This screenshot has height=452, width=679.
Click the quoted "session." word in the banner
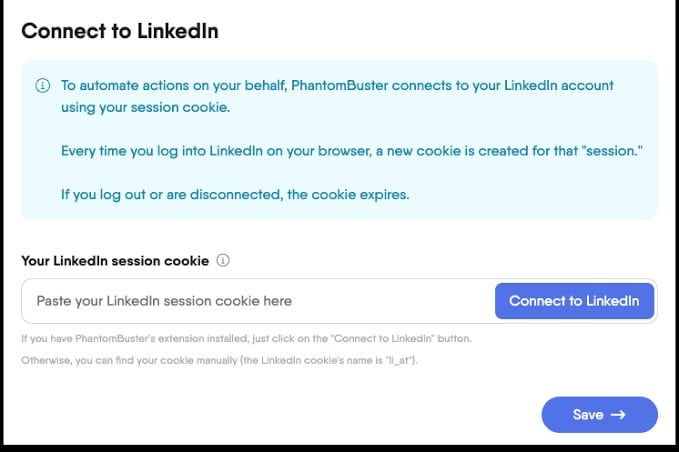pos(610,149)
